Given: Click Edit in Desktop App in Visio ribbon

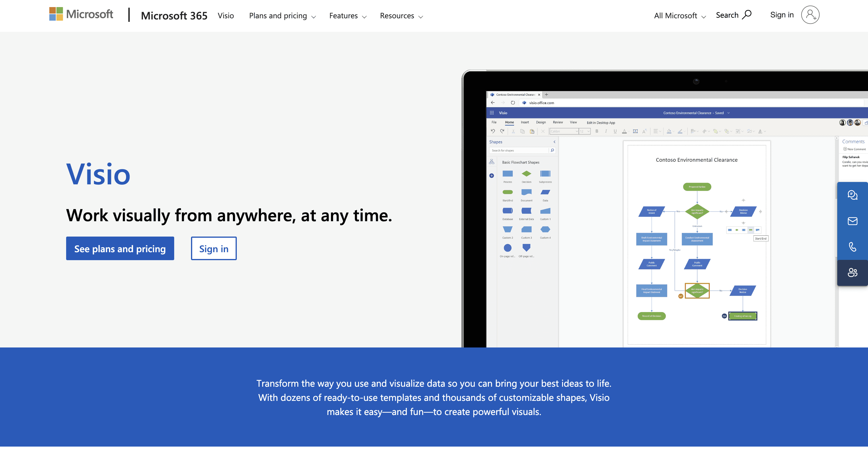Looking at the screenshot, I should (x=601, y=123).
